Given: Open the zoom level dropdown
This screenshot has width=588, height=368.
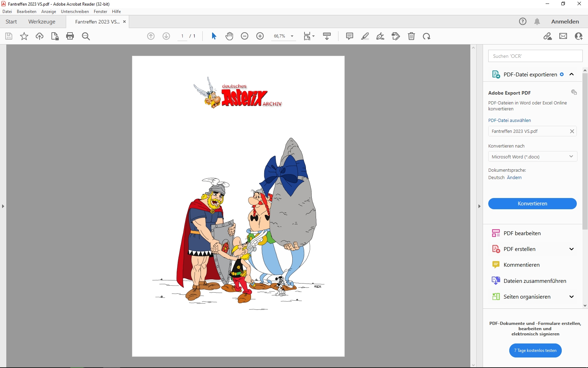Looking at the screenshot, I should [x=292, y=36].
